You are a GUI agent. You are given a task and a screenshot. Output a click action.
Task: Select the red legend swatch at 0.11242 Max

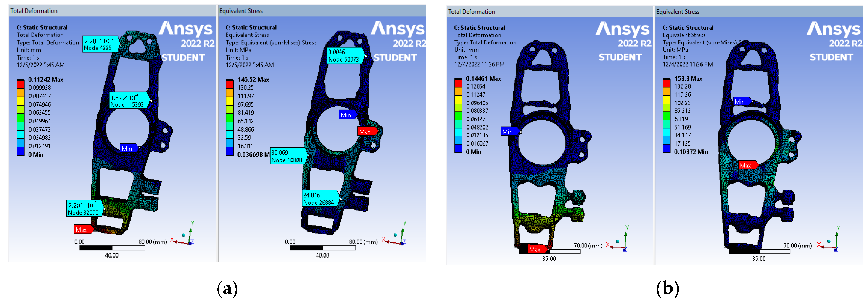(21, 84)
